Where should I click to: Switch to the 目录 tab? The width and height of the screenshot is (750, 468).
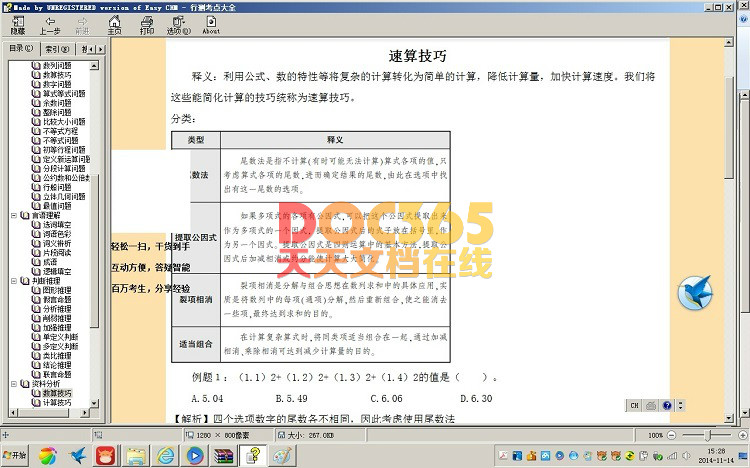[19, 48]
